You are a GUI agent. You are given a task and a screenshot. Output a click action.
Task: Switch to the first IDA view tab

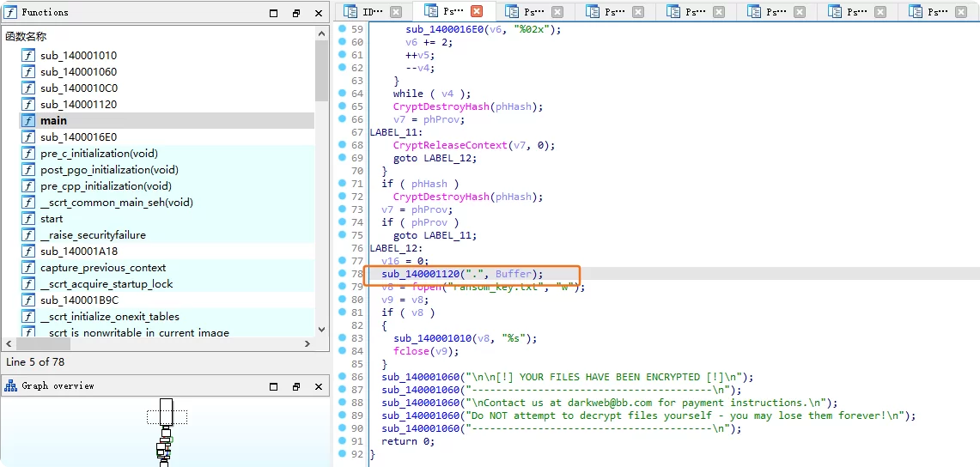[x=368, y=12]
